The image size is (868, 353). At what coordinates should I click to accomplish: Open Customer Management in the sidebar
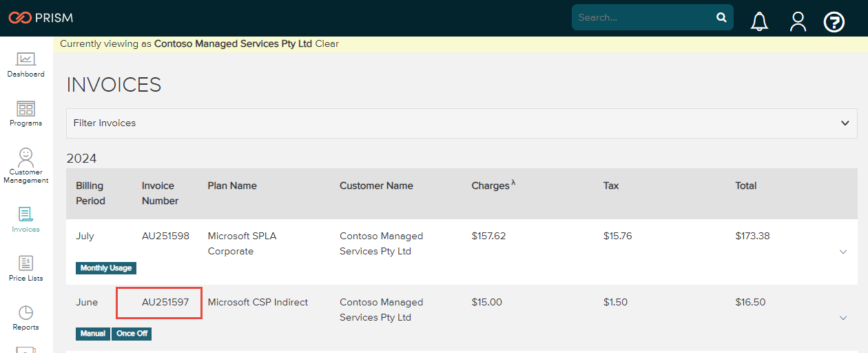click(26, 166)
